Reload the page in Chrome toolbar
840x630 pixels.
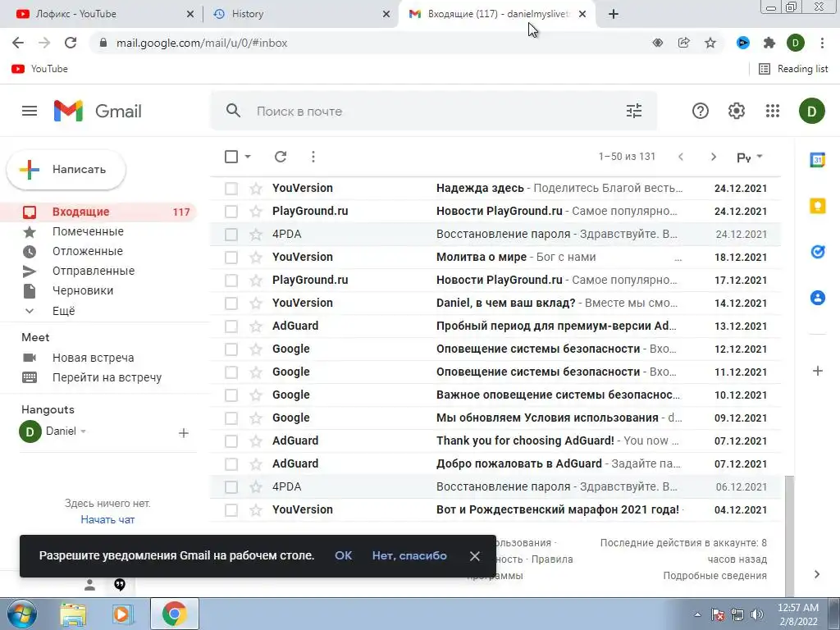click(x=71, y=43)
